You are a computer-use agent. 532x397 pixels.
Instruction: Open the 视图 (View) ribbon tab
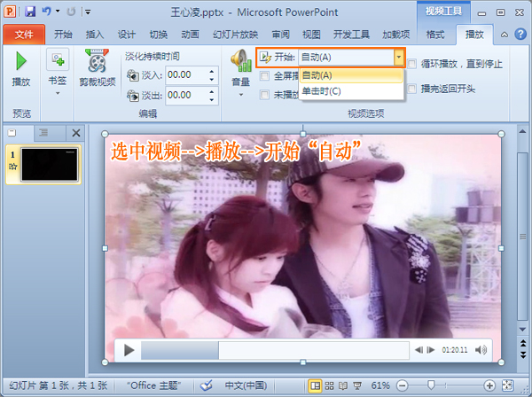point(311,35)
